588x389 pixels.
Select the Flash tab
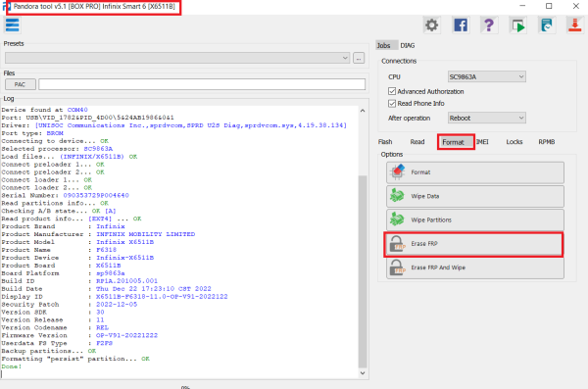pos(385,142)
